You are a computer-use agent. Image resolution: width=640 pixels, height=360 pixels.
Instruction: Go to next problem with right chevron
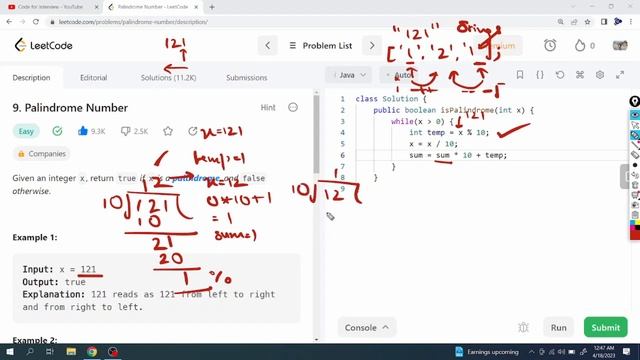(372, 45)
